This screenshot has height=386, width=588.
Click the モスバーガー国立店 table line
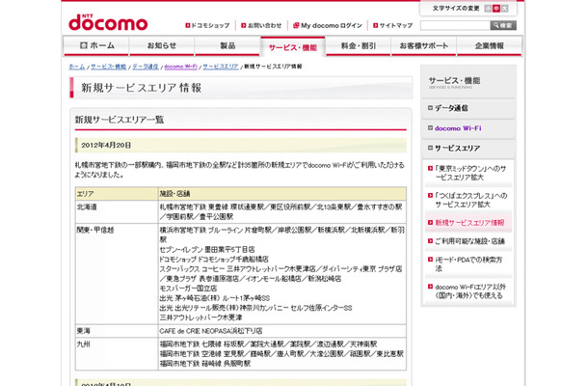tap(188, 289)
